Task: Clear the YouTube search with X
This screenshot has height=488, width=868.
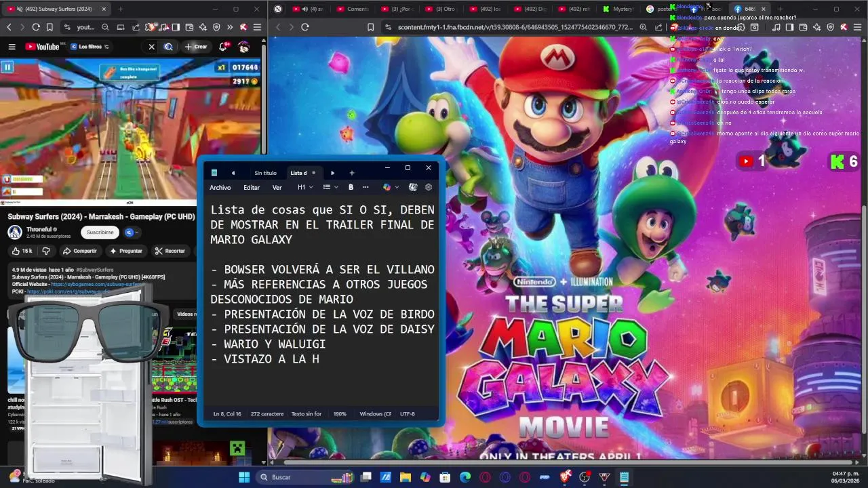Action: click(151, 47)
